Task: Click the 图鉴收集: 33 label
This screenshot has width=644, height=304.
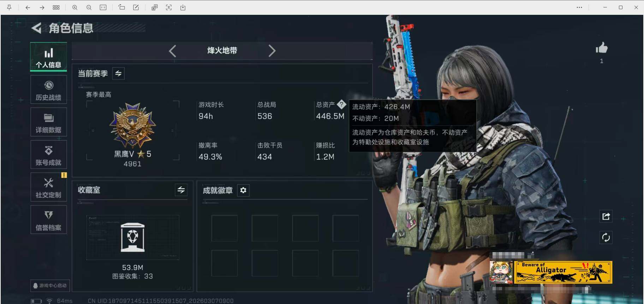Action: 132,276
